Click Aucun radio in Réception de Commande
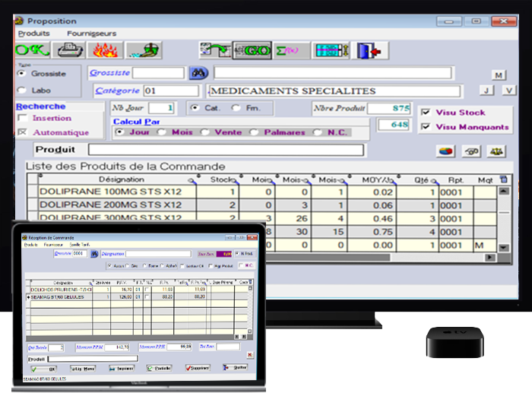Screen dimensions: 532x393 109,266
